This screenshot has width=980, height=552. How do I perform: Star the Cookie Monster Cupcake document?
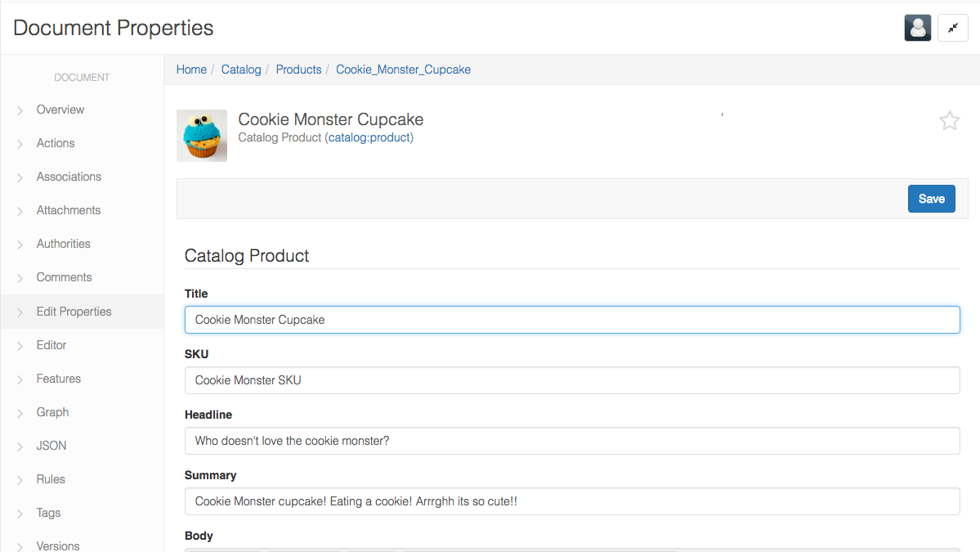[x=949, y=121]
